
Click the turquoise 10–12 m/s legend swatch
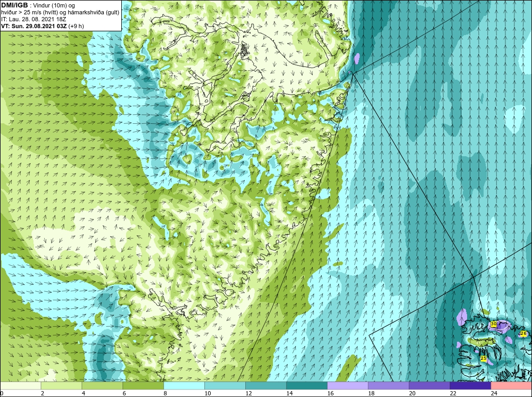[x=225, y=385]
